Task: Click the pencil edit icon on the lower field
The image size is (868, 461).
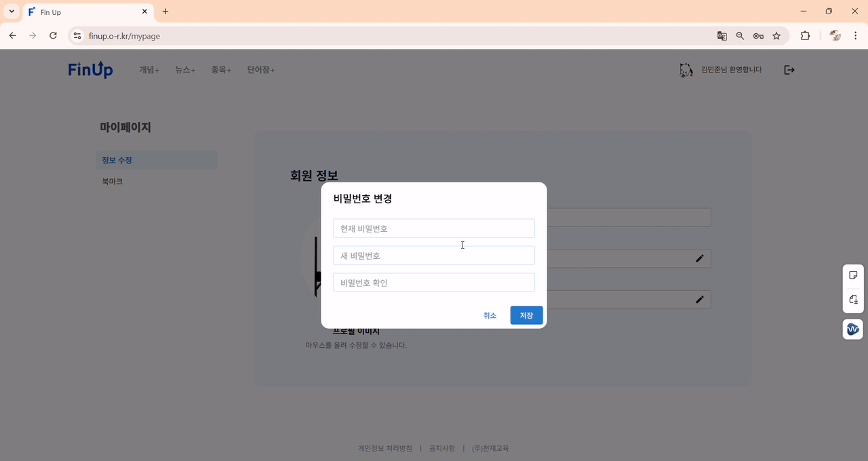Action: [x=699, y=299]
